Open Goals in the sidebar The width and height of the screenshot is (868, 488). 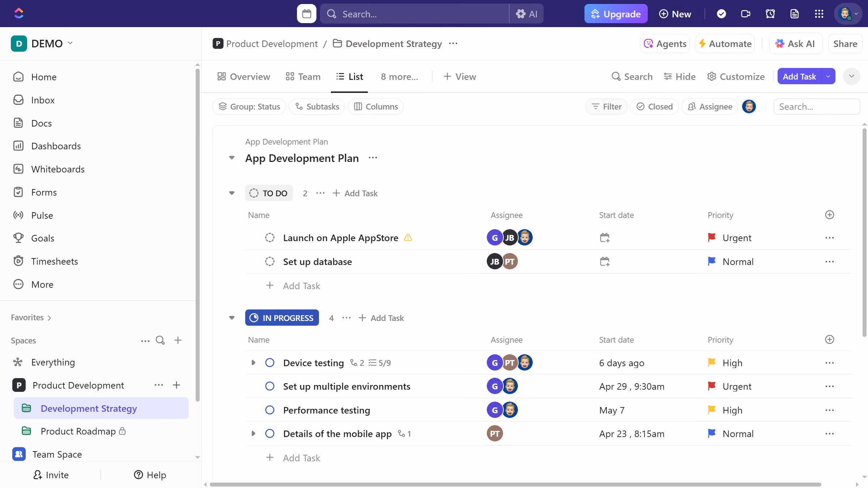(x=43, y=238)
